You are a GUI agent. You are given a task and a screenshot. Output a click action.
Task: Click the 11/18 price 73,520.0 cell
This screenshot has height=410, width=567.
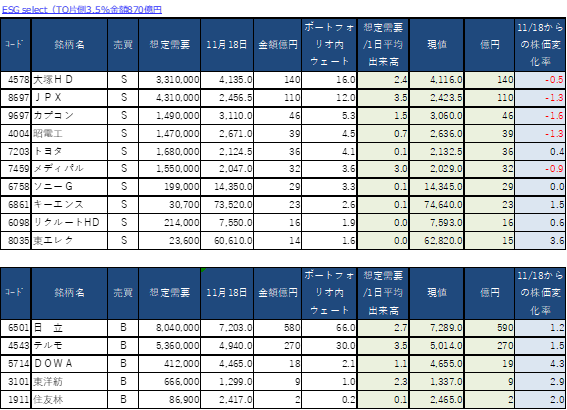click(227, 205)
